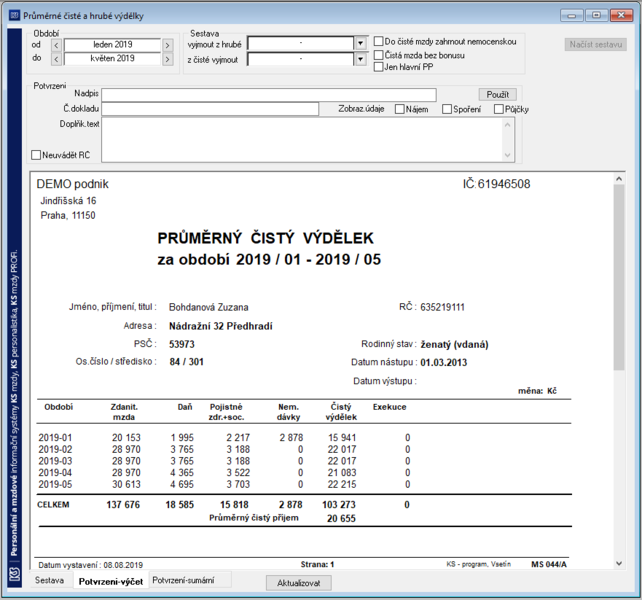Enable the 'Nájem' checkbox

(x=400, y=109)
